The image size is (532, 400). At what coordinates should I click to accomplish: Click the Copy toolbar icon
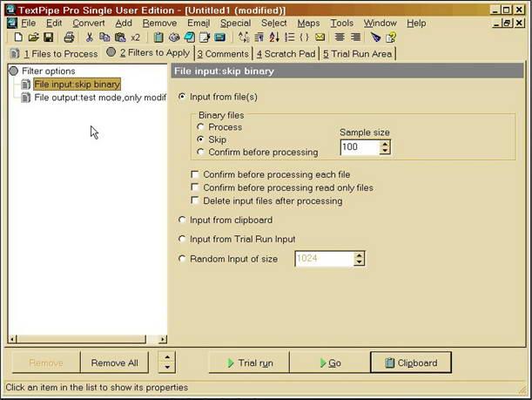(x=104, y=37)
